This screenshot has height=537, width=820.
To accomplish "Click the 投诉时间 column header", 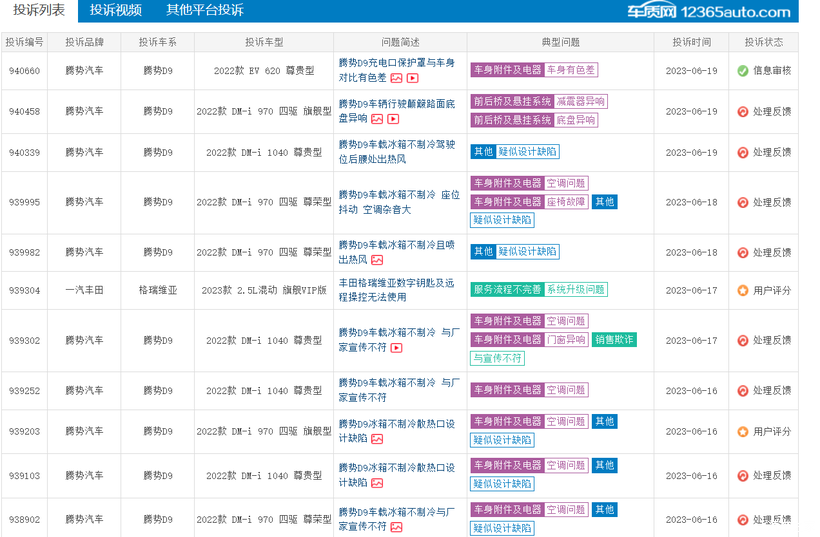I will tap(692, 42).
